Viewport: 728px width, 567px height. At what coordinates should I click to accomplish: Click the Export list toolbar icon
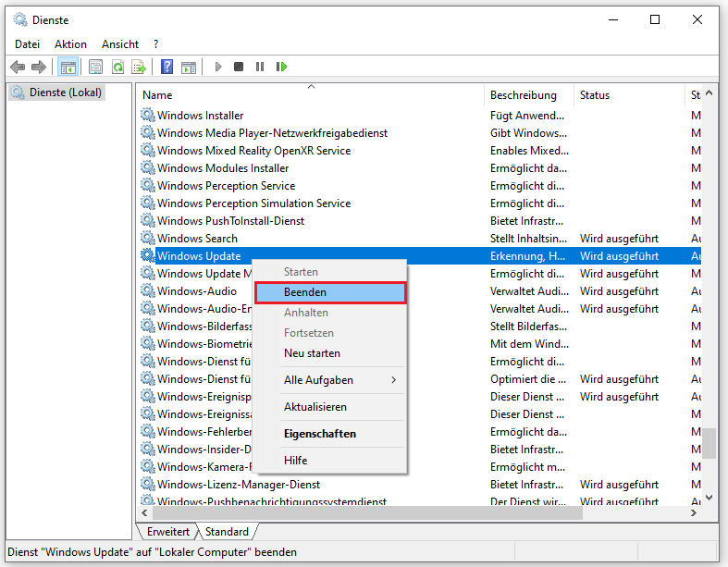coord(139,67)
